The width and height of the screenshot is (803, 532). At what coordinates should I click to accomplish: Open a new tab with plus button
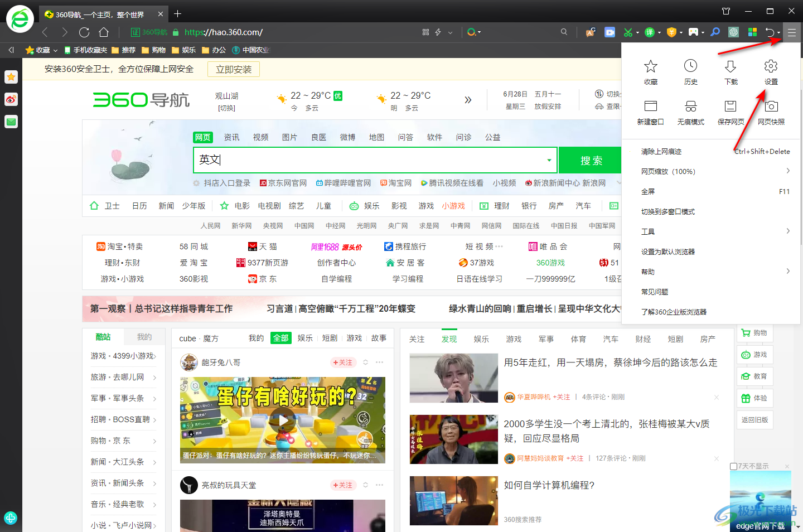tap(177, 13)
